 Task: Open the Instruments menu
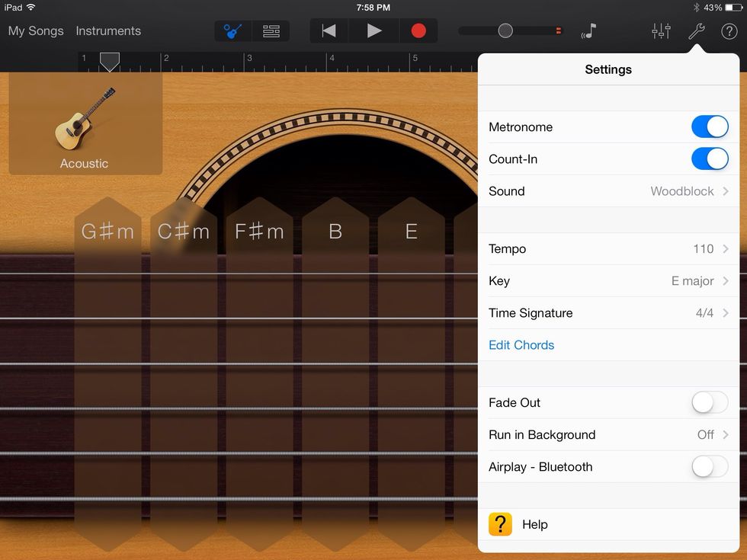pos(107,31)
